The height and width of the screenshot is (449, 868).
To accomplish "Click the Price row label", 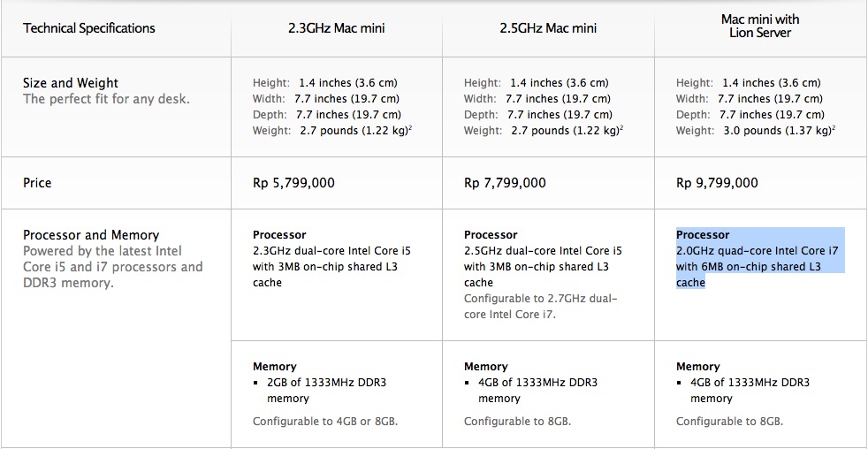I will click(37, 183).
